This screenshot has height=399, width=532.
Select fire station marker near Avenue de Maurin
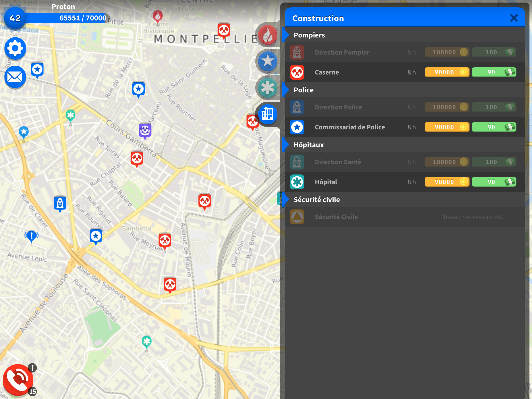205,201
